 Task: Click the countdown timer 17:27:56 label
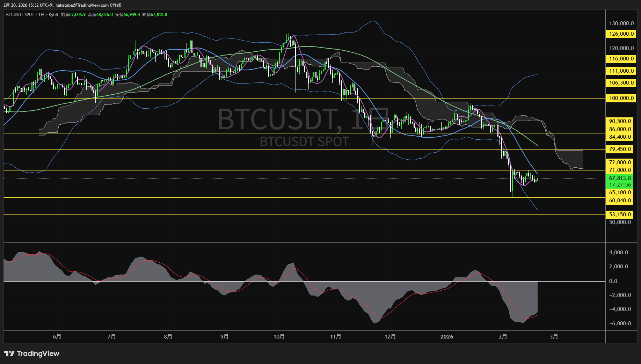click(x=620, y=185)
